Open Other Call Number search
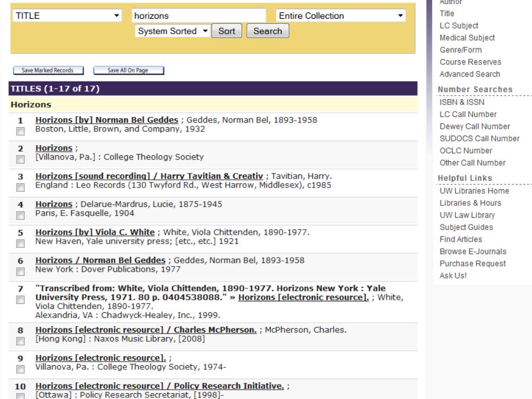This screenshot has height=399, width=532. (x=473, y=163)
